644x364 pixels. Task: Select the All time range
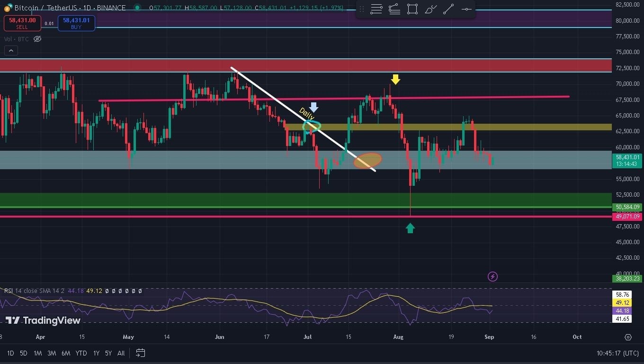coord(121,353)
